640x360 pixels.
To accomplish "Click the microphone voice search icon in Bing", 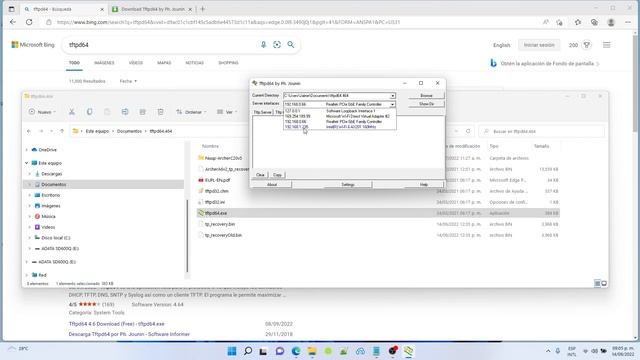I will click(263, 44).
